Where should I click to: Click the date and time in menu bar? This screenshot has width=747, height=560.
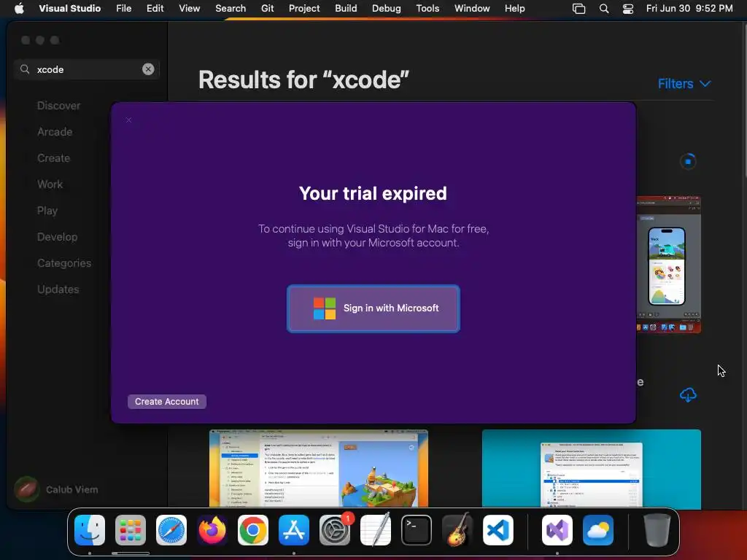[689, 8]
